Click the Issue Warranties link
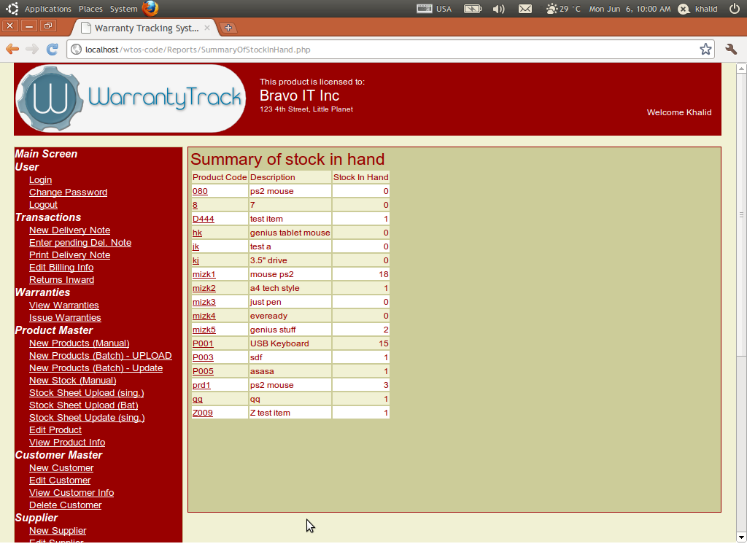The width and height of the screenshot is (747, 560). point(65,317)
